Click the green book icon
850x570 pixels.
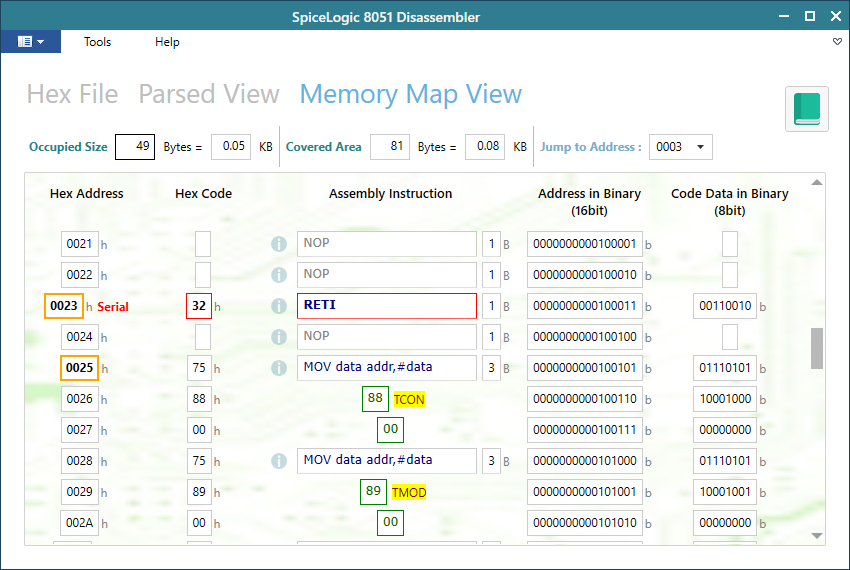tap(807, 109)
